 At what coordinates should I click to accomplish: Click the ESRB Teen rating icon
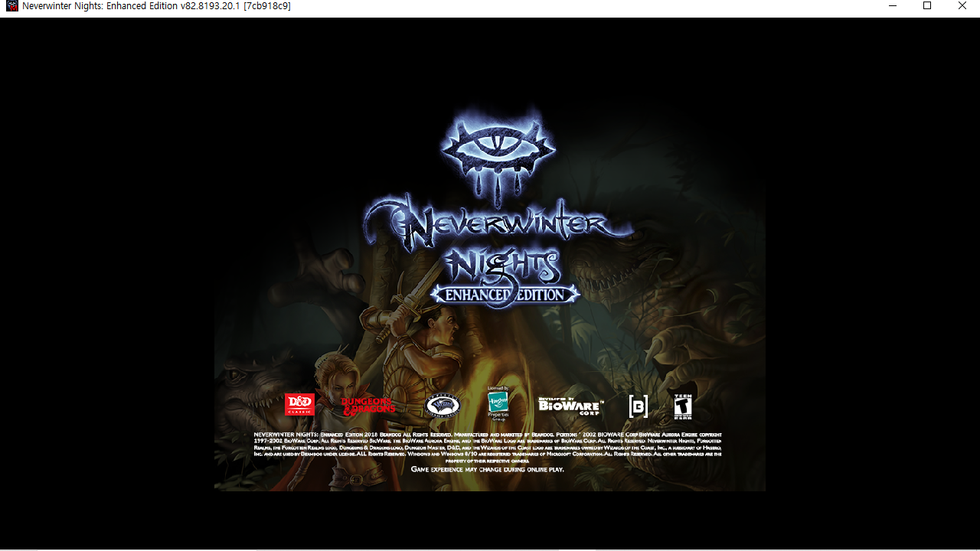pos(683,406)
